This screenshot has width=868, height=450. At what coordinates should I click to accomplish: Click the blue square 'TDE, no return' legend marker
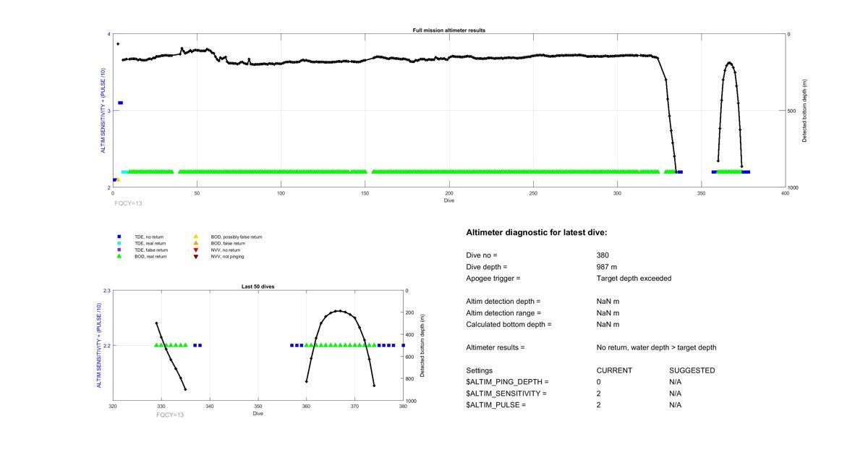[119, 237]
